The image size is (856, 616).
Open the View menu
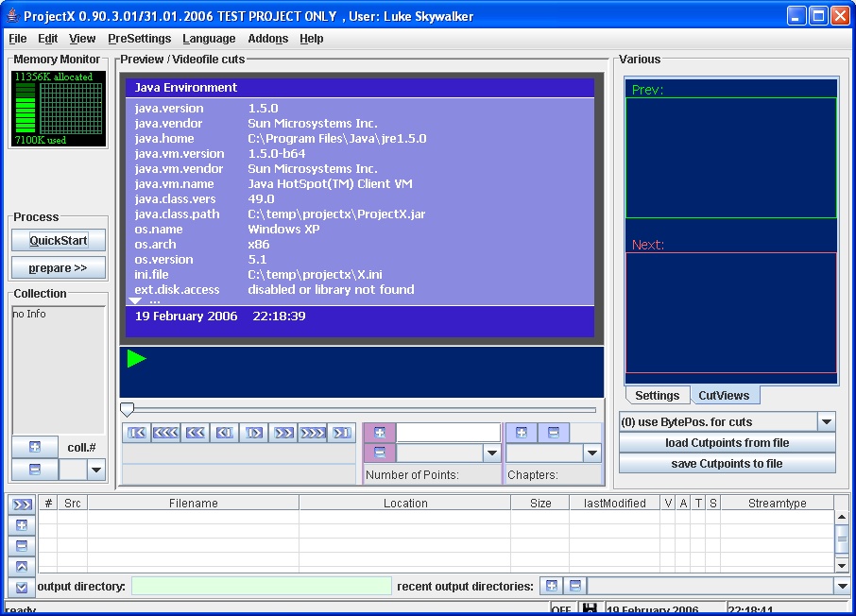click(82, 39)
